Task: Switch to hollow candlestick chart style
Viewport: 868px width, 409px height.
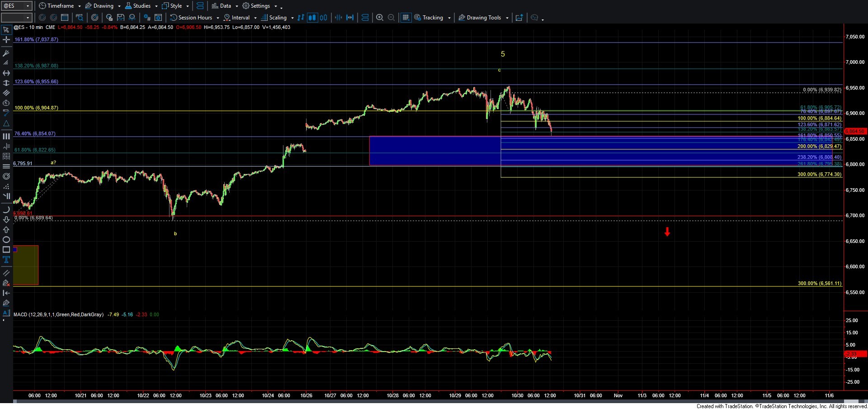Action: pyautogui.click(x=323, y=18)
